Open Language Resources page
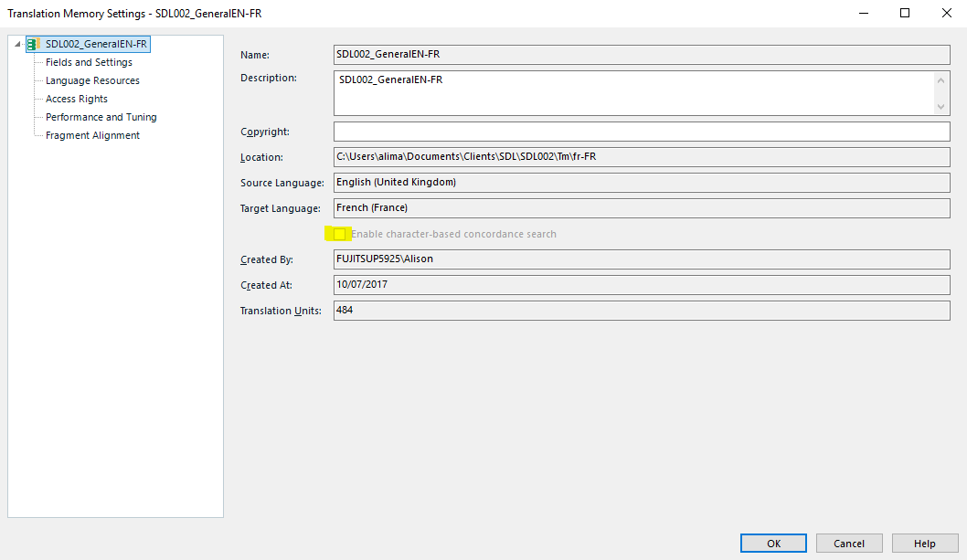The height and width of the screenshot is (560, 967). click(x=92, y=80)
